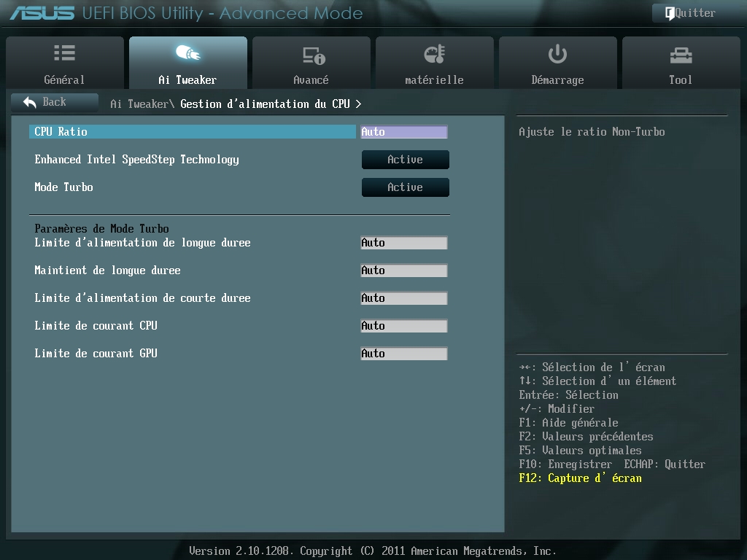Edit Limite de courant CPU value

403,326
